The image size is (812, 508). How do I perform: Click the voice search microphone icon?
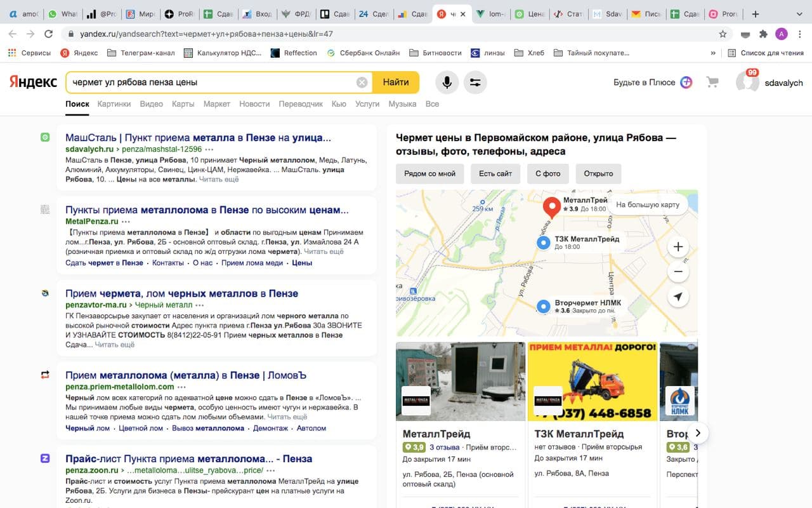point(447,82)
